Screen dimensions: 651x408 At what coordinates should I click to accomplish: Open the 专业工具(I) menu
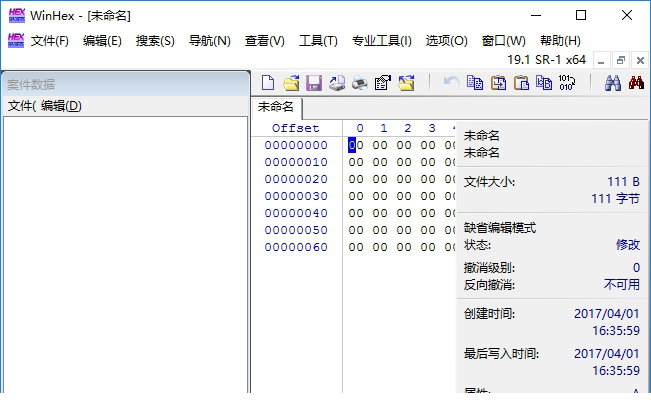[382, 41]
